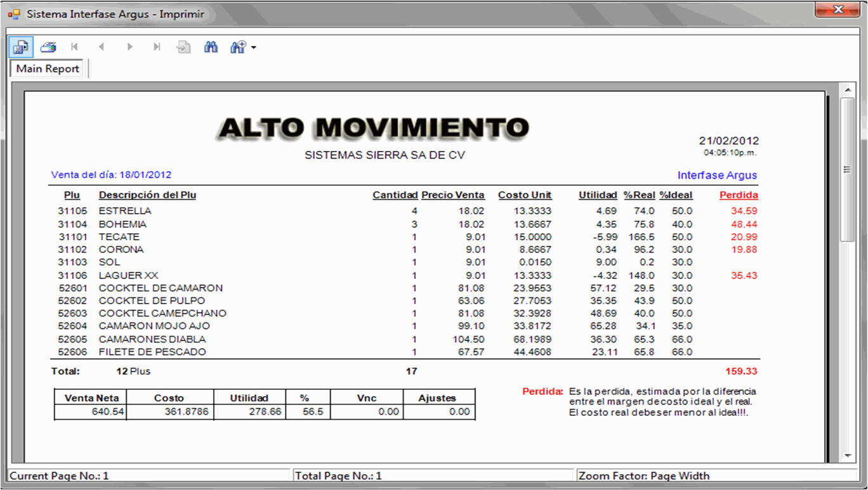This screenshot has width=868, height=490.
Task: Click the vertical scrollbar thumb
Action: click(847, 169)
